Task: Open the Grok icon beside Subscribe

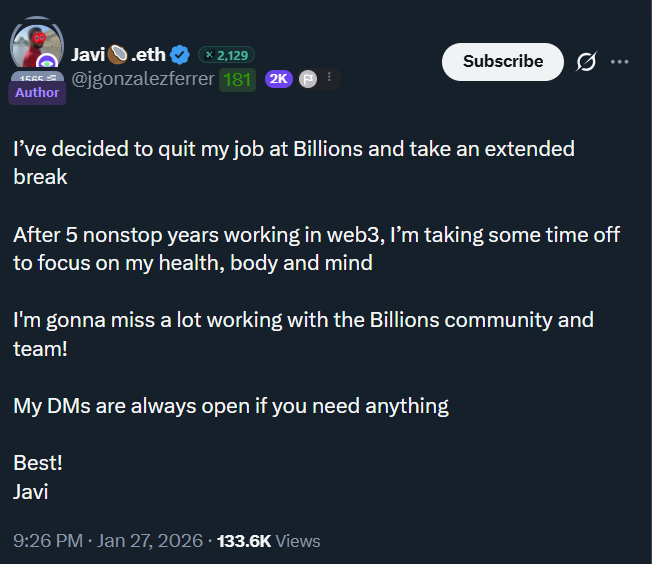Action: click(x=587, y=62)
